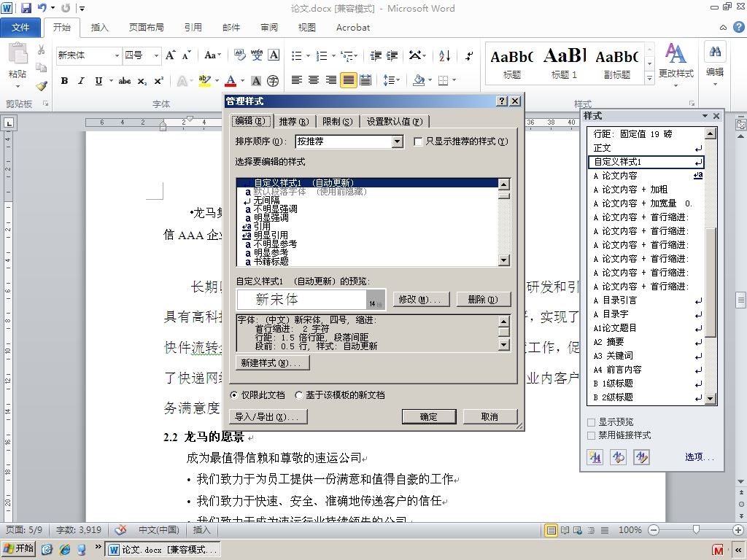Image resolution: width=747 pixels, height=560 pixels.
Task: Apply text highlight color
Action: (204, 81)
